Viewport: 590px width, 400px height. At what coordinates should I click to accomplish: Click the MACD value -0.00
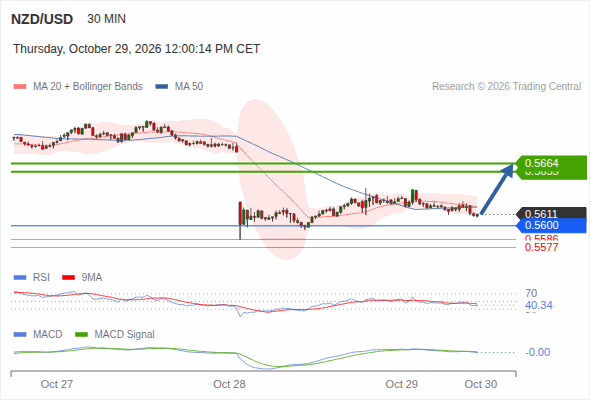tap(538, 352)
